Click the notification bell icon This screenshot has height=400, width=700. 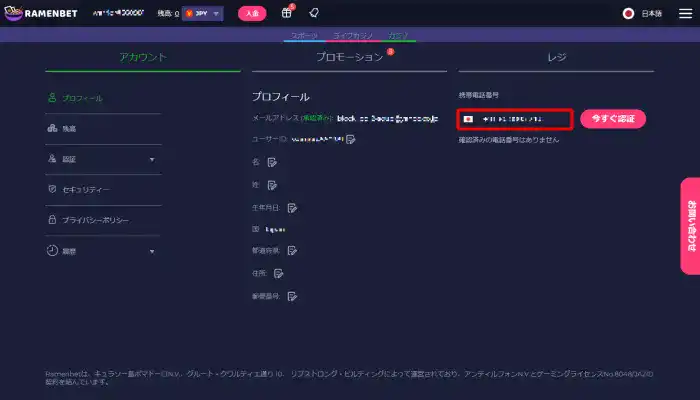click(313, 14)
